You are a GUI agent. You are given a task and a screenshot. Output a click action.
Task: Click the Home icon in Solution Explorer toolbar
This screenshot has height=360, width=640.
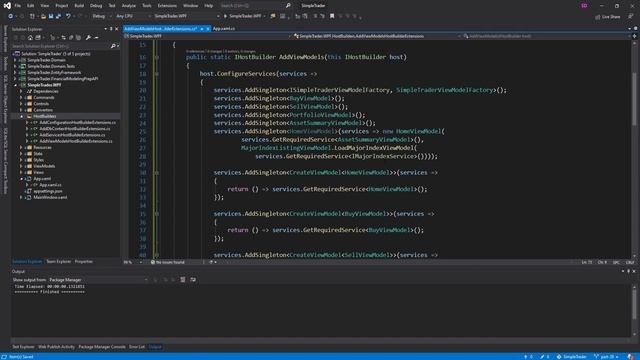pos(30,38)
